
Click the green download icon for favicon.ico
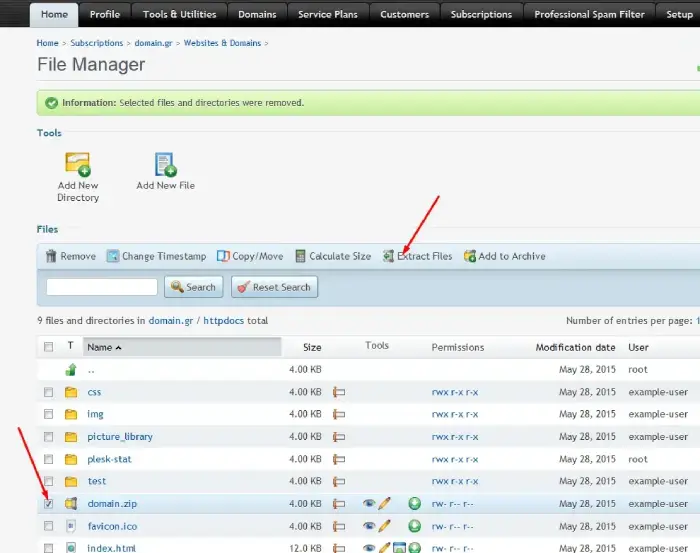click(x=414, y=526)
